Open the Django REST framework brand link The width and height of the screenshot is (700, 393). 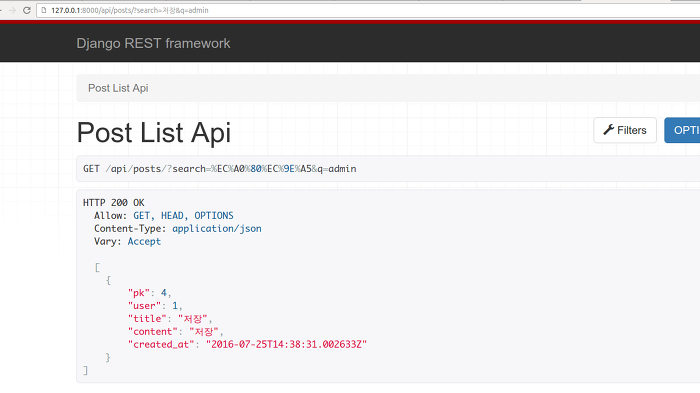[153, 43]
